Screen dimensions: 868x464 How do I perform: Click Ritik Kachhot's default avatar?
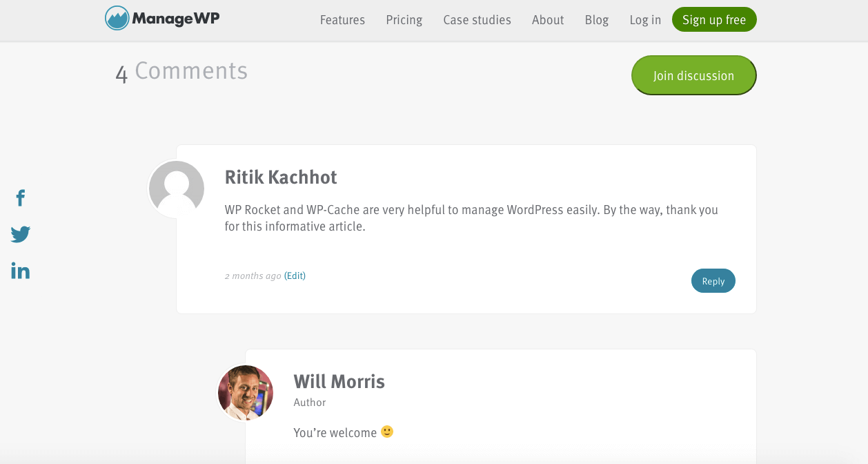[177, 188]
